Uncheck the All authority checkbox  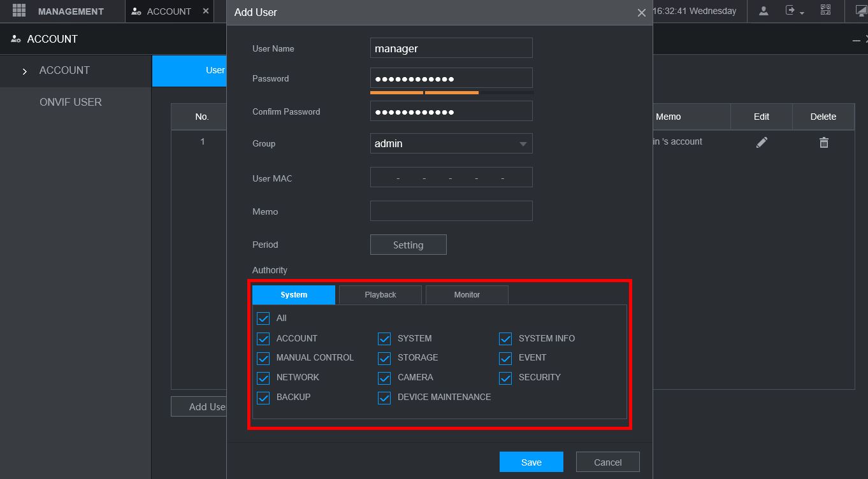point(263,318)
